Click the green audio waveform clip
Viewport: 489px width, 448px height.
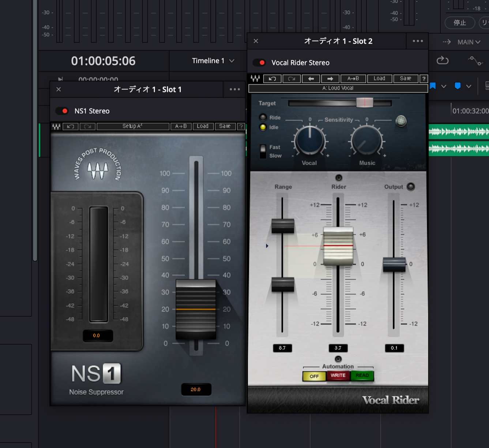(459, 140)
